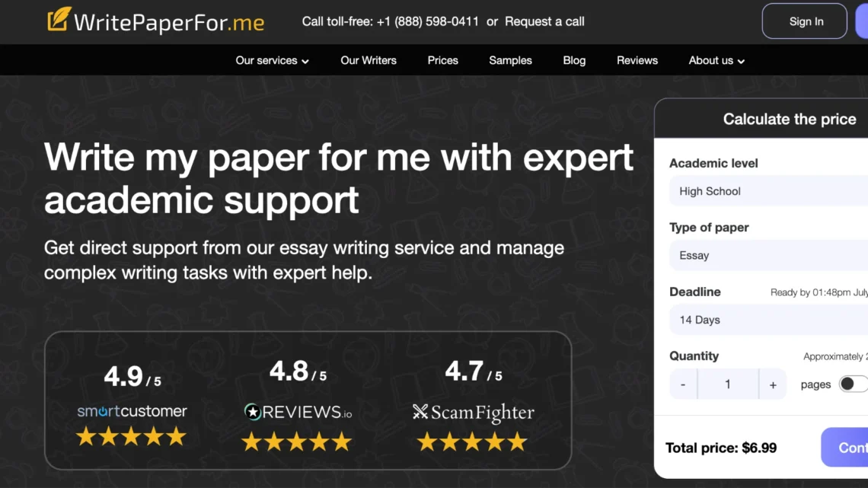Open the Deadline 14 Days dropdown
The image size is (868, 488).
[768, 320]
